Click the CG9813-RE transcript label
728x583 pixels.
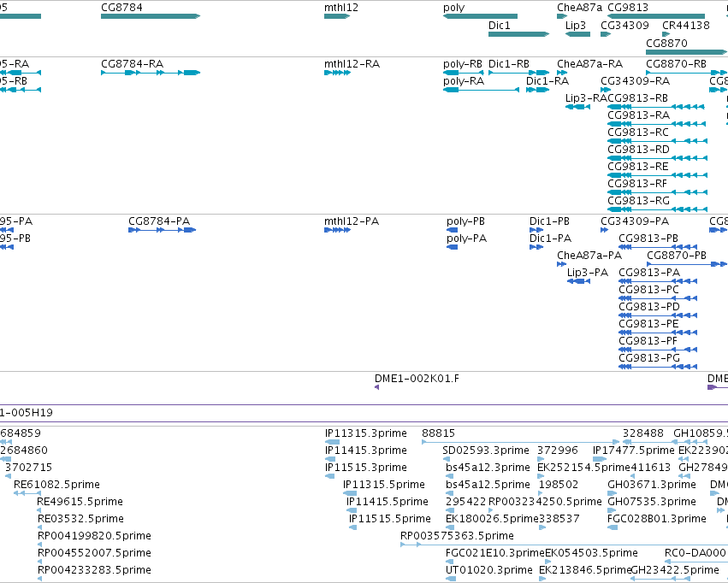click(x=638, y=167)
